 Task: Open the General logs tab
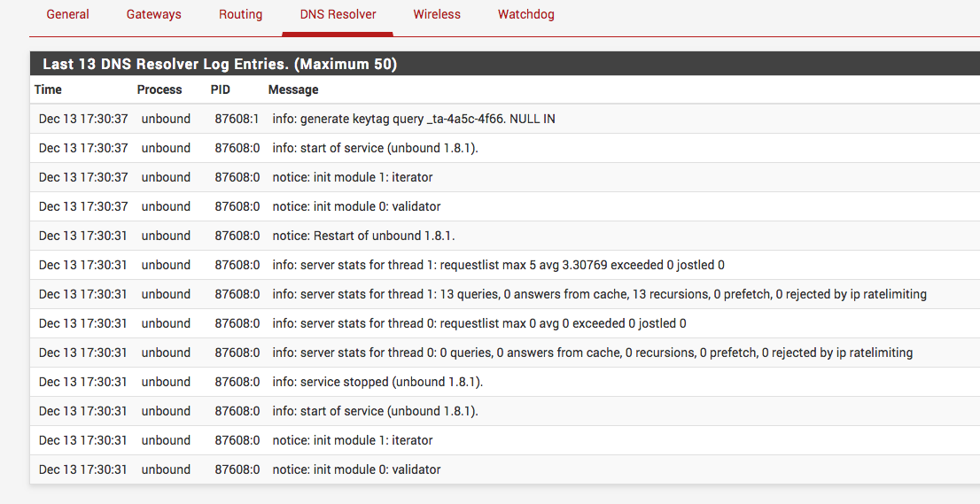tap(67, 14)
